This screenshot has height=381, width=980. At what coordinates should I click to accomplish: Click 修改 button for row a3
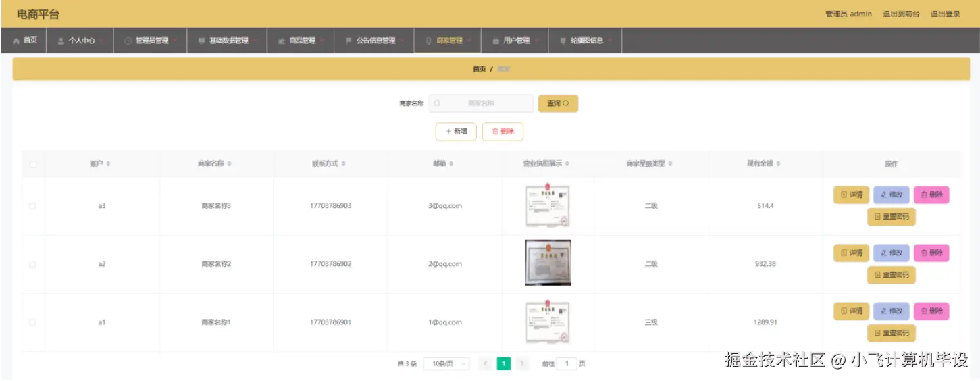click(892, 195)
